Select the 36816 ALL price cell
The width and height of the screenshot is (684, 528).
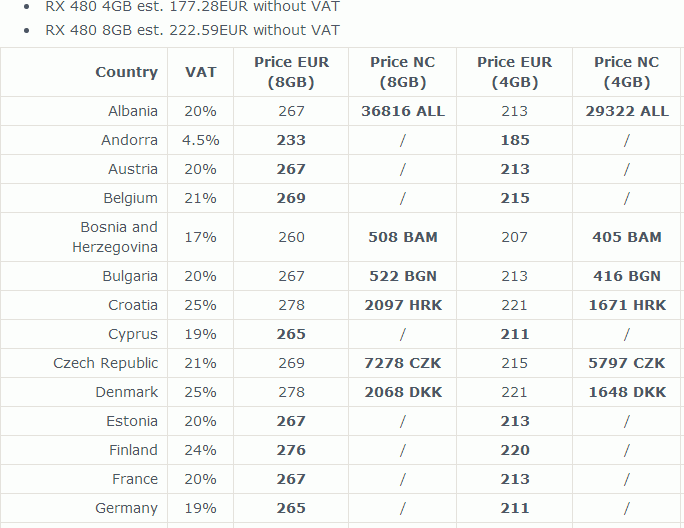click(x=403, y=111)
